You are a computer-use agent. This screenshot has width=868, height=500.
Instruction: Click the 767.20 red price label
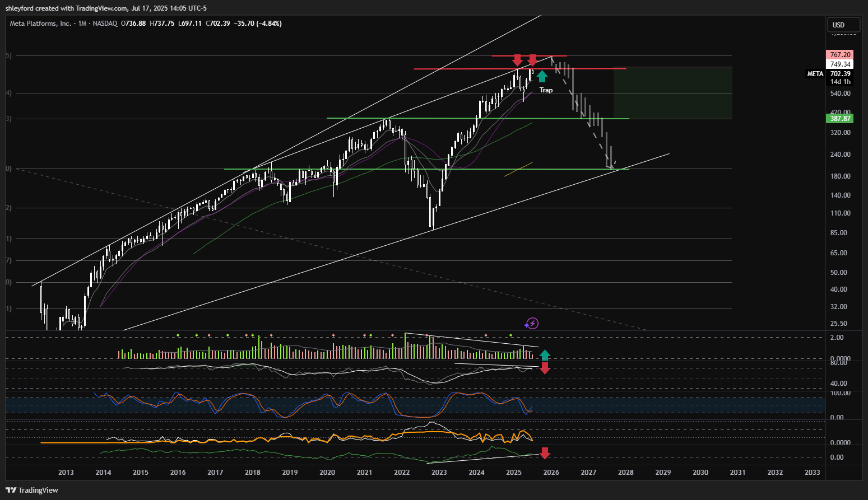(840, 55)
